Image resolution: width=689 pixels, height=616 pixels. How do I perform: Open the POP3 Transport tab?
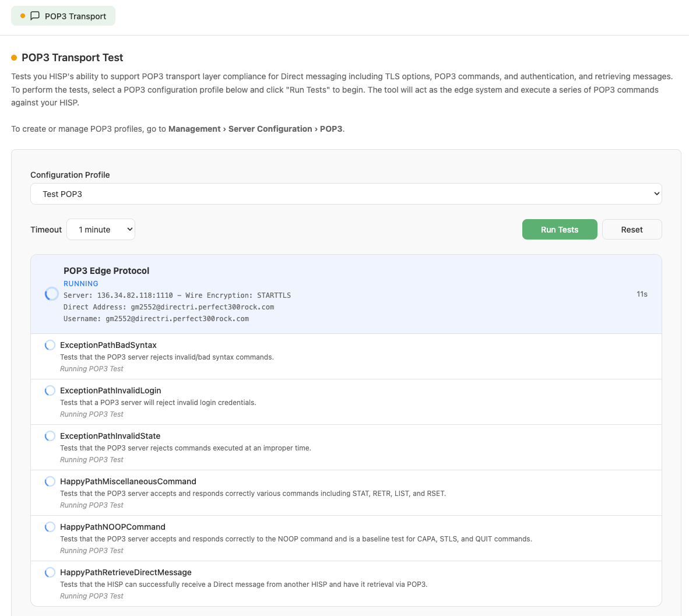[64, 16]
